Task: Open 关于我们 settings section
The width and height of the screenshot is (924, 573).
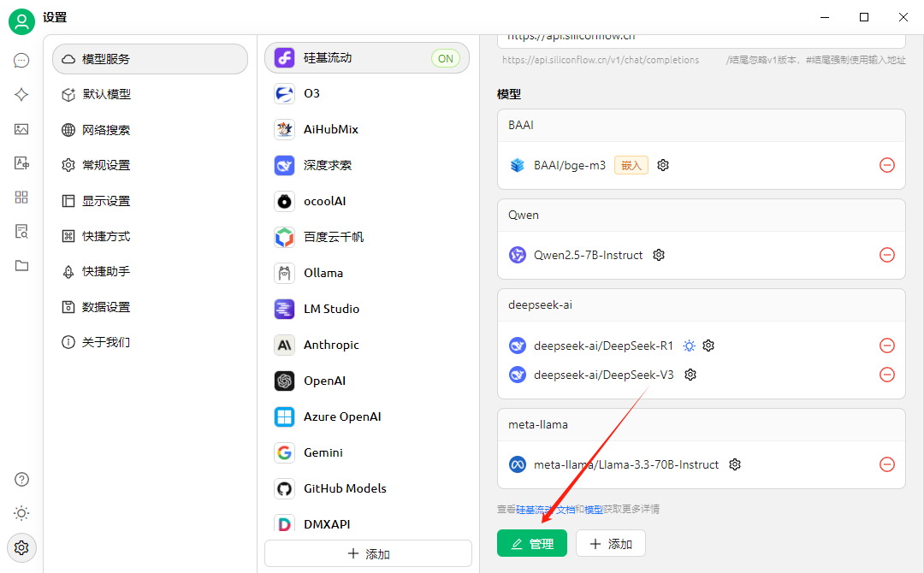Action: click(151, 342)
